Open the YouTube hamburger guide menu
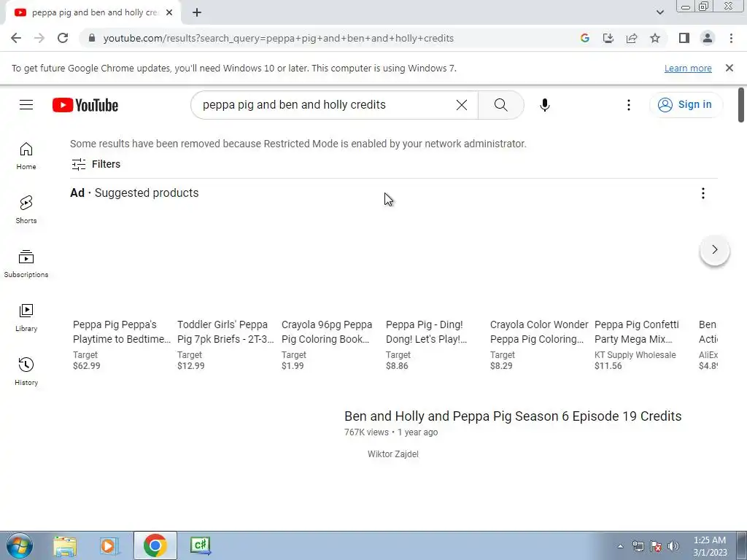 click(x=26, y=105)
